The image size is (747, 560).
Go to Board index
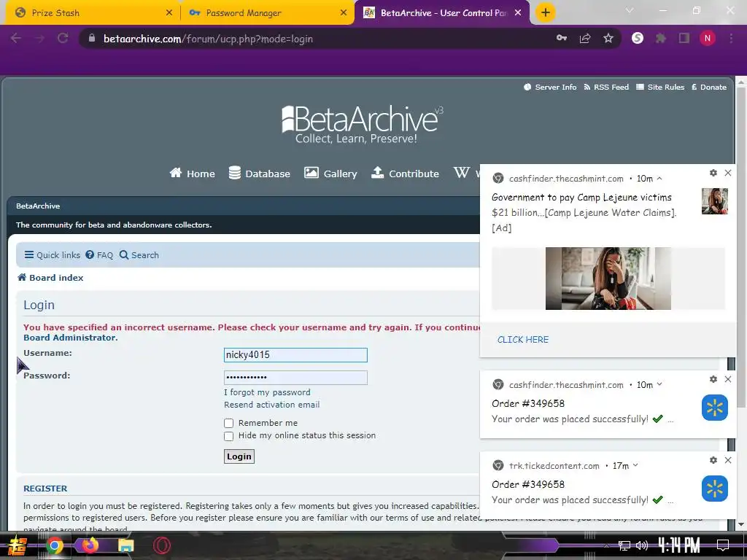point(50,278)
